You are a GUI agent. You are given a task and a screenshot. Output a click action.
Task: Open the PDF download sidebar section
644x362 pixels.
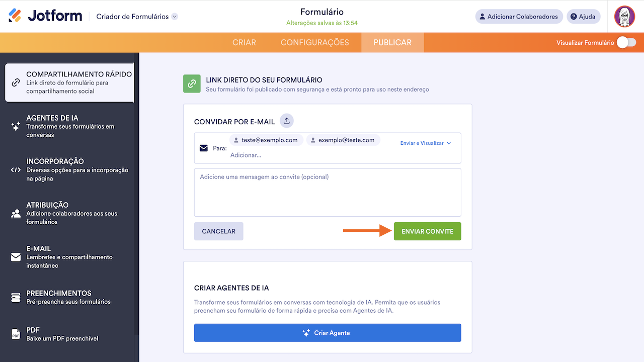point(69,334)
